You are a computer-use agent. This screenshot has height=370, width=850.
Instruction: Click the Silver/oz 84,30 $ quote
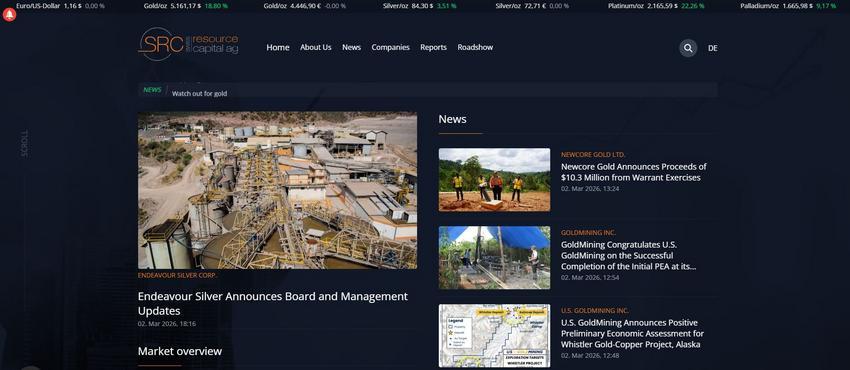click(420, 6)
